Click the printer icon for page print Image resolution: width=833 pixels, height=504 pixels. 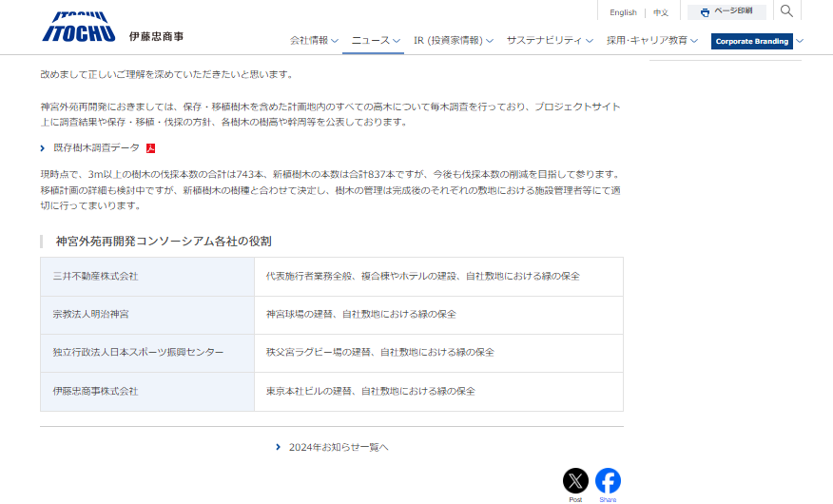pos(705,12)
